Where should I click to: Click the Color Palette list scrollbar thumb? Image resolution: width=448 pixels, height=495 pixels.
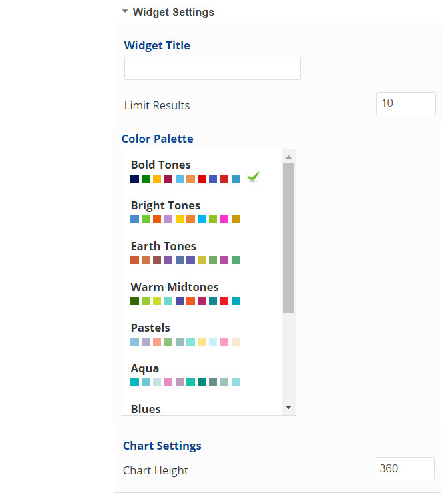click(x=288, y=238)
